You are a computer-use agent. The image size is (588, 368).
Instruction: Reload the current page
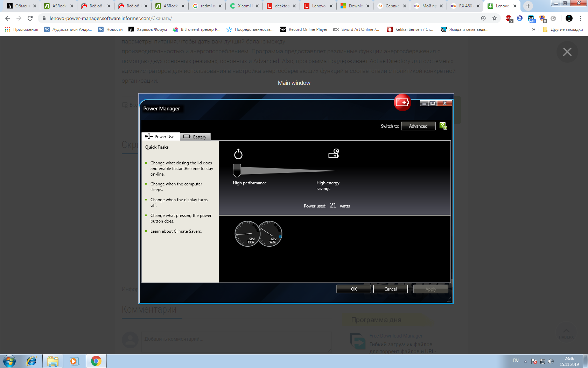pos(30,18)
